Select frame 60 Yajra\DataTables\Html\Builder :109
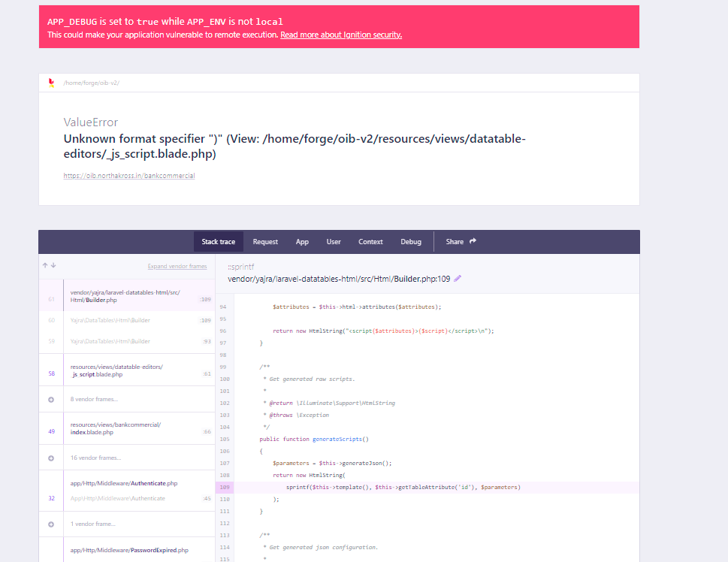The image size is (728, 562). (x=127, y=321)
